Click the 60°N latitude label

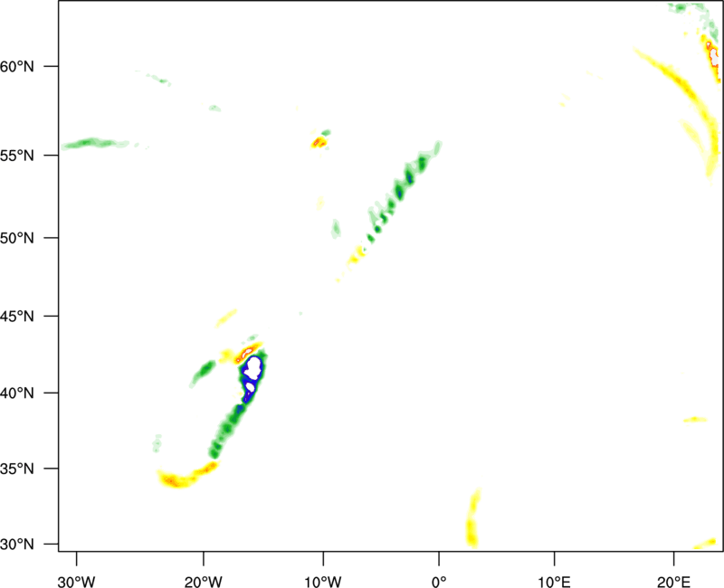tap(17, 67)
